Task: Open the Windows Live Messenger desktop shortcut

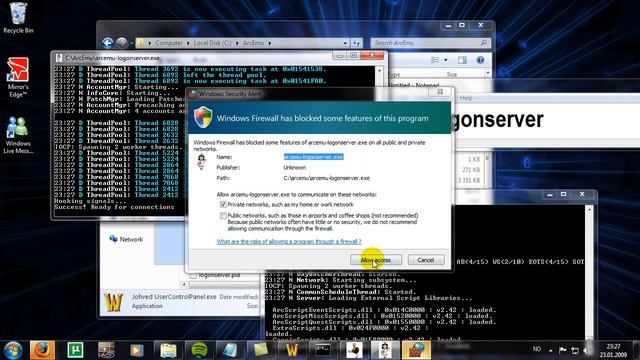Action: tap(18, 135)
